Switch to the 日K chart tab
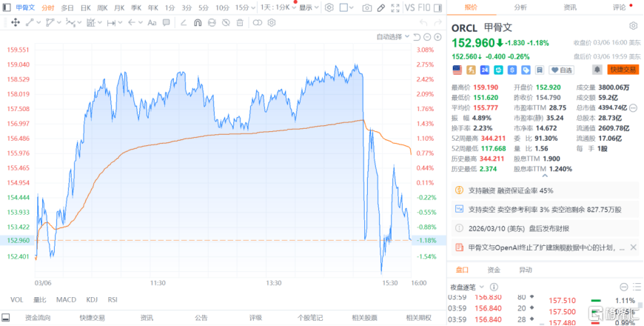644x326 pixels. pos(85,7)
